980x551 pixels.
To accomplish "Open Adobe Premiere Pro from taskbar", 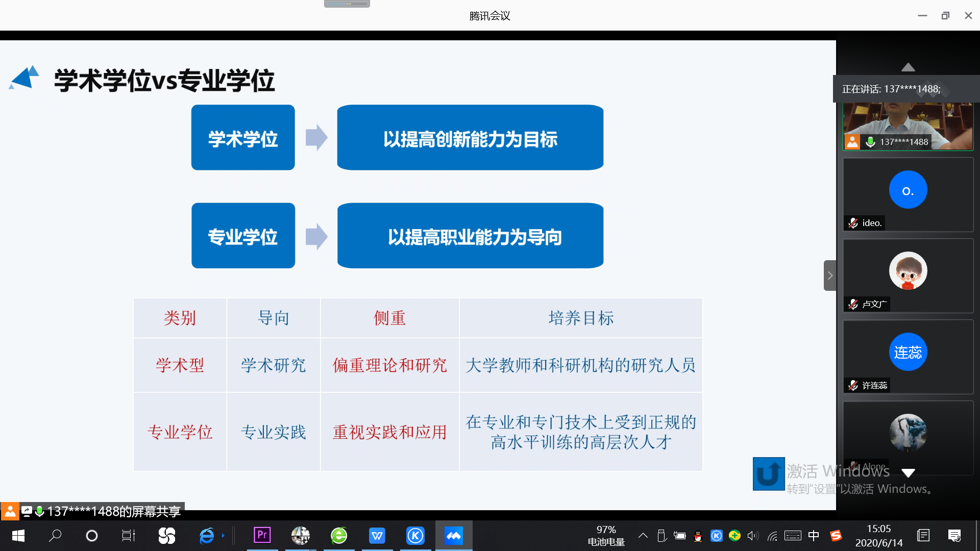I will point(262,535).
